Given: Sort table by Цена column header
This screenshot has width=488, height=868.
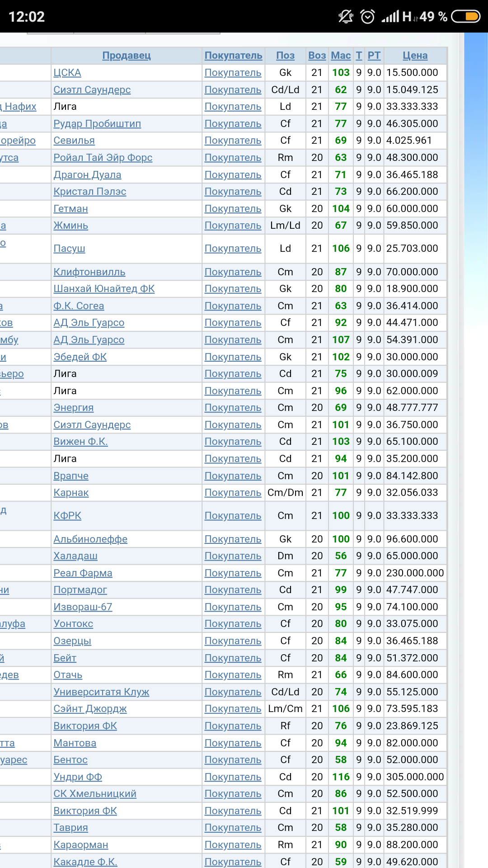Looking at the screenshot, I should tap(415, 56).
